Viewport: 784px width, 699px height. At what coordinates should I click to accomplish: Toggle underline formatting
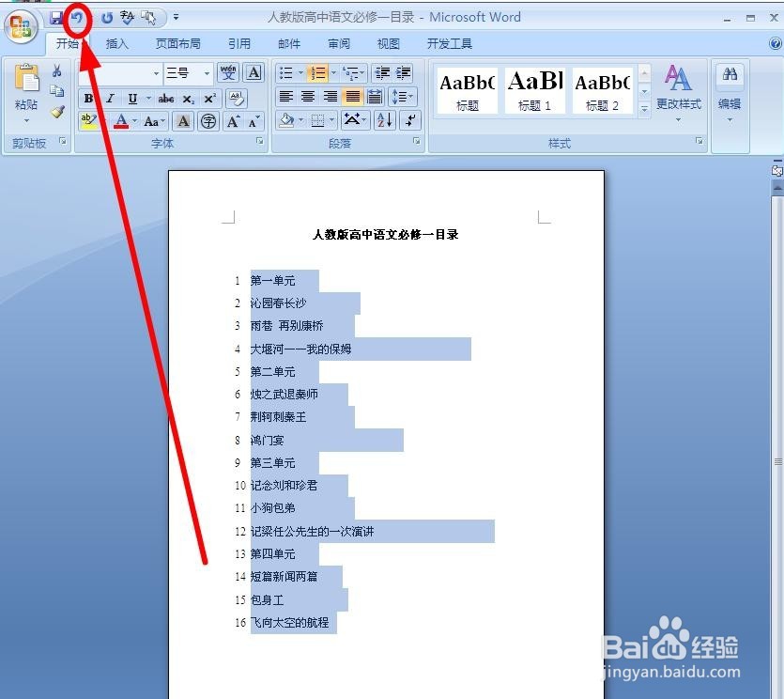tap(132, 98)
